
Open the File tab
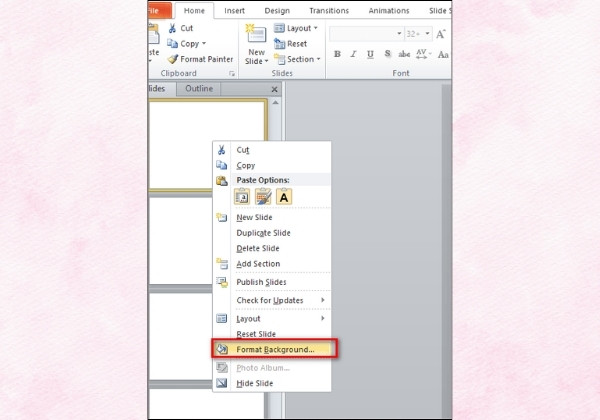pos(160,10)
